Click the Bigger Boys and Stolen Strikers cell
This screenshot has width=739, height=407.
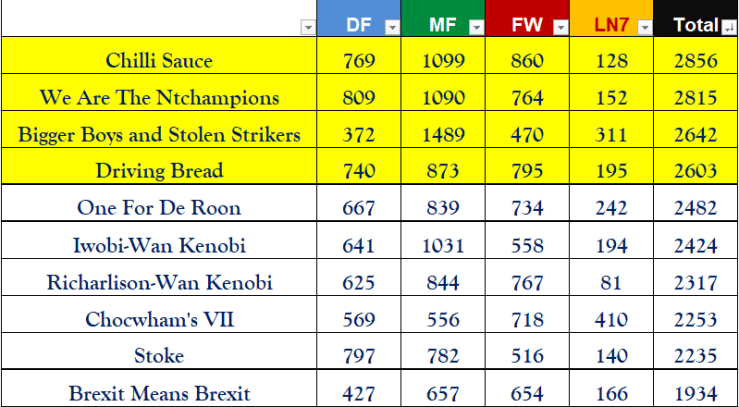pos(159,135)
